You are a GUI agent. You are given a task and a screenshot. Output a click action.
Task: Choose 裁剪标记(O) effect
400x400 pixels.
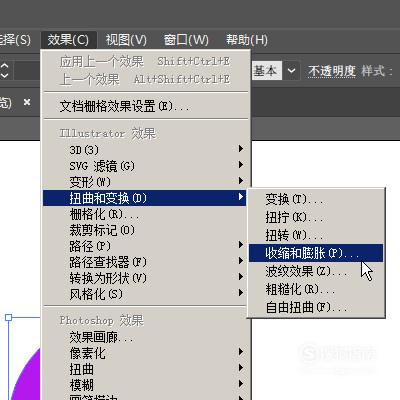tap(146, 230)
